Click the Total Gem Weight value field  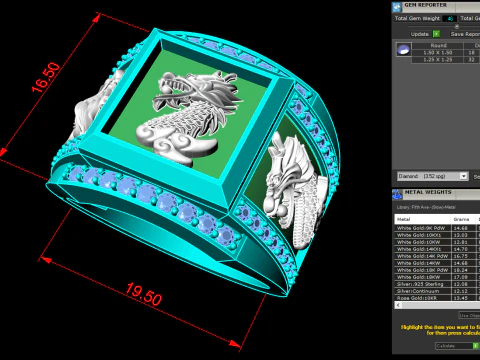coord(450,19)
